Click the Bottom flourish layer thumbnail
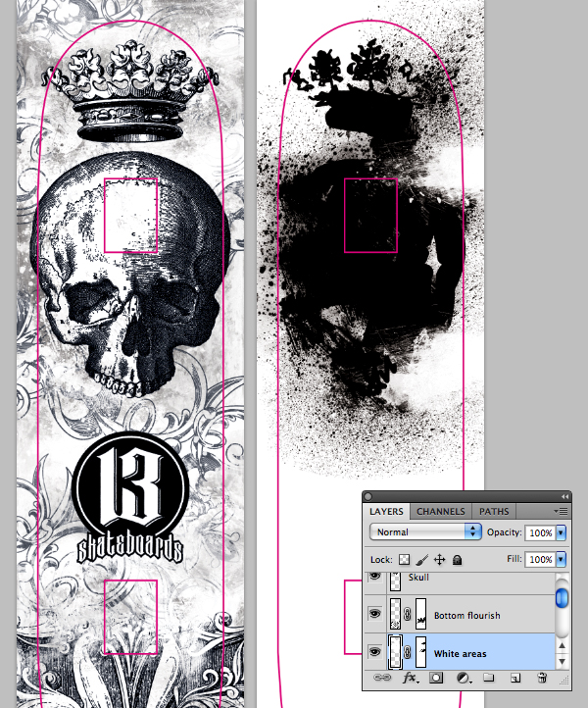588x708 pixels. [395, 614]
